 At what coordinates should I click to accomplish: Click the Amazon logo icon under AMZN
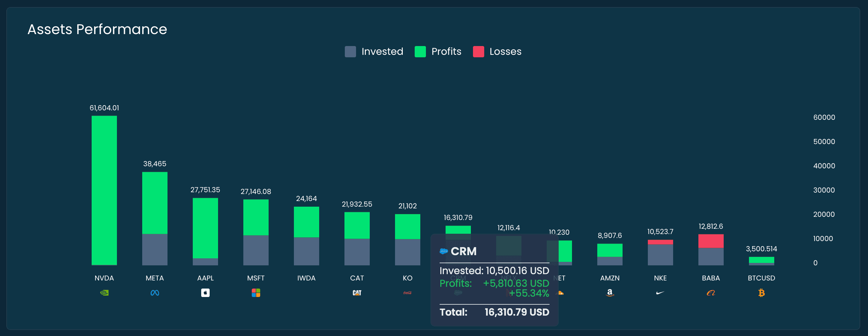[x=610, y=293]
